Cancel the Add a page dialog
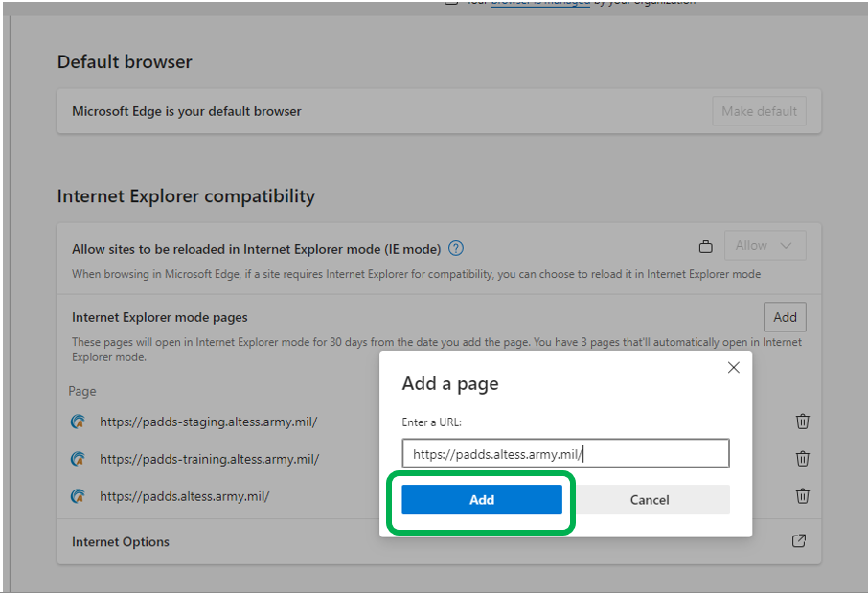868x593 pixels. 650,499
